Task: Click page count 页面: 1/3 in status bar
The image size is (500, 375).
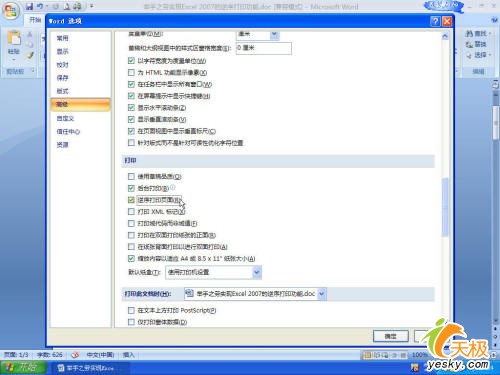Action: coord(16,355)
